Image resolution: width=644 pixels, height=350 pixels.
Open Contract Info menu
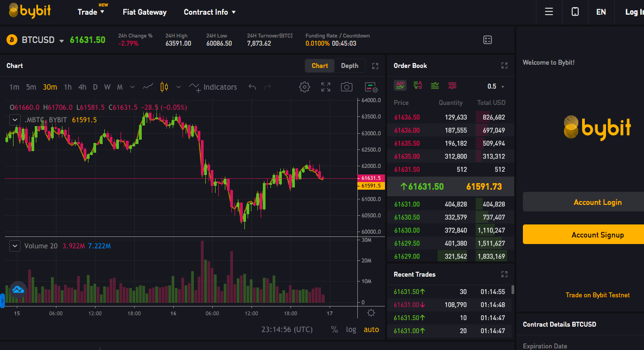coord(210,12)
